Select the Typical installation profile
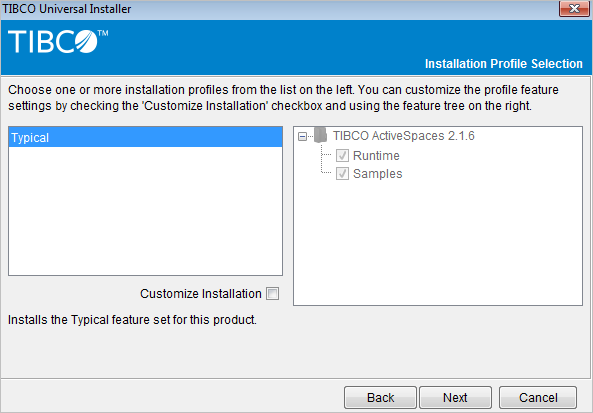Image resolution: width=593 pixels, height=413 pixels. click(x=145, y=137)
